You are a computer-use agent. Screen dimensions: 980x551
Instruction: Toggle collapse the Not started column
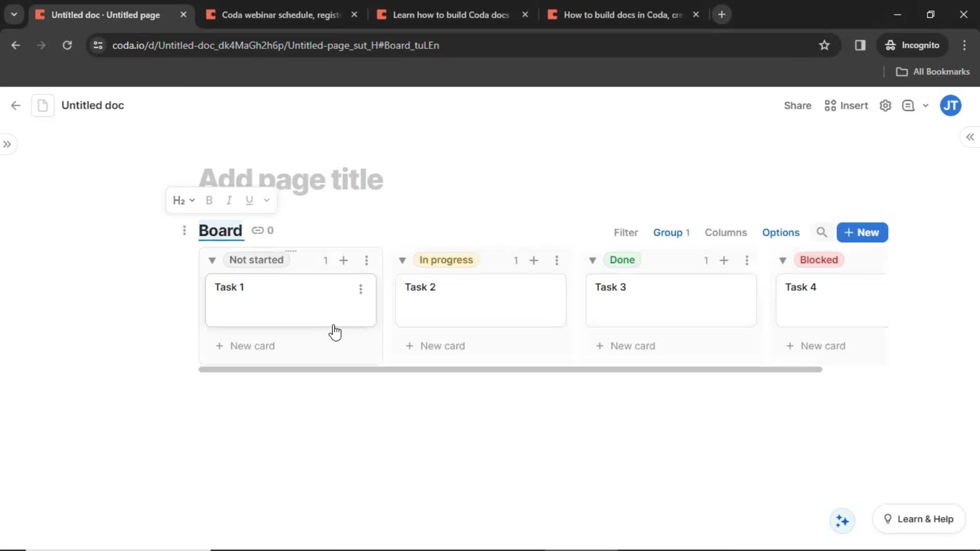pos(211,260)
